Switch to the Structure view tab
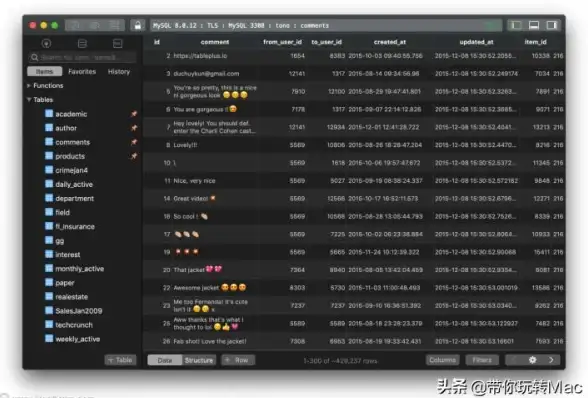 click(x=199, y=360)
